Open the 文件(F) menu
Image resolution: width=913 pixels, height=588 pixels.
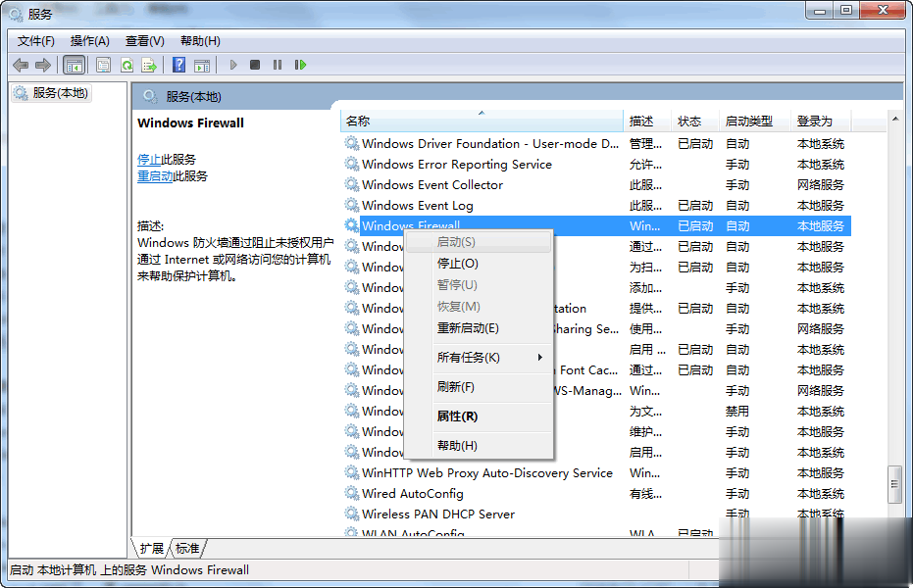(36, 41)
